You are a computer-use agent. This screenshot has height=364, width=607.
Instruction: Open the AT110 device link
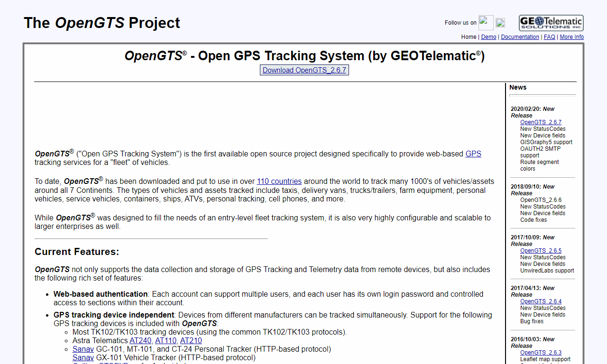166,341
